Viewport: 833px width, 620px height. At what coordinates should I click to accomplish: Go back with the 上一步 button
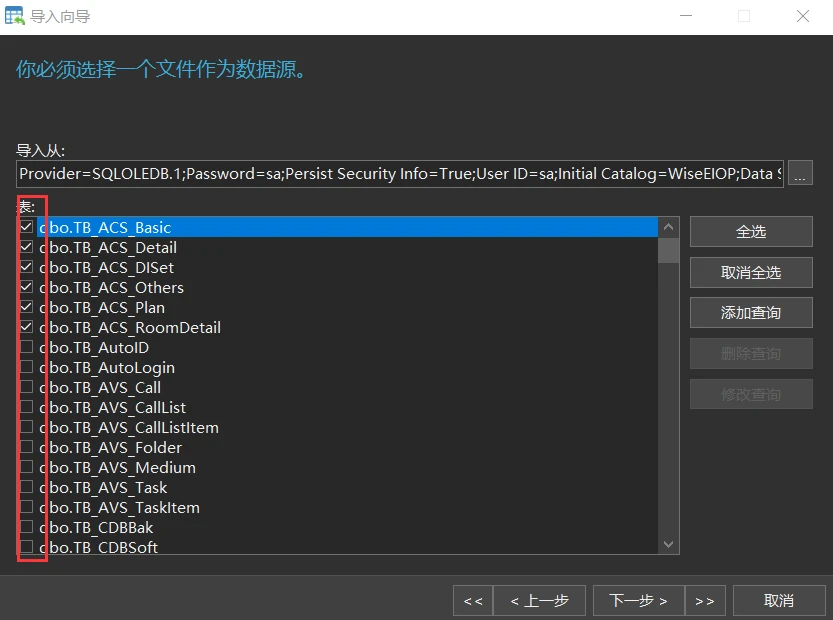coord(540,601)
